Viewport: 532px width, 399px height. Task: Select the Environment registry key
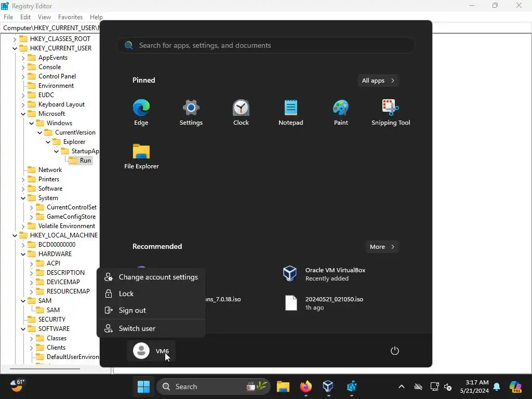(x=56, y=86)
